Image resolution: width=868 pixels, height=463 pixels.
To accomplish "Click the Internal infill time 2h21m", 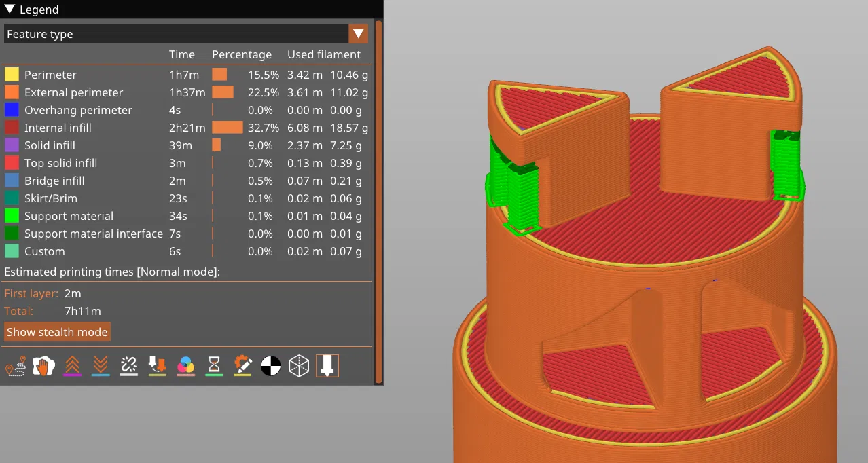I will [x=187, y=128].
